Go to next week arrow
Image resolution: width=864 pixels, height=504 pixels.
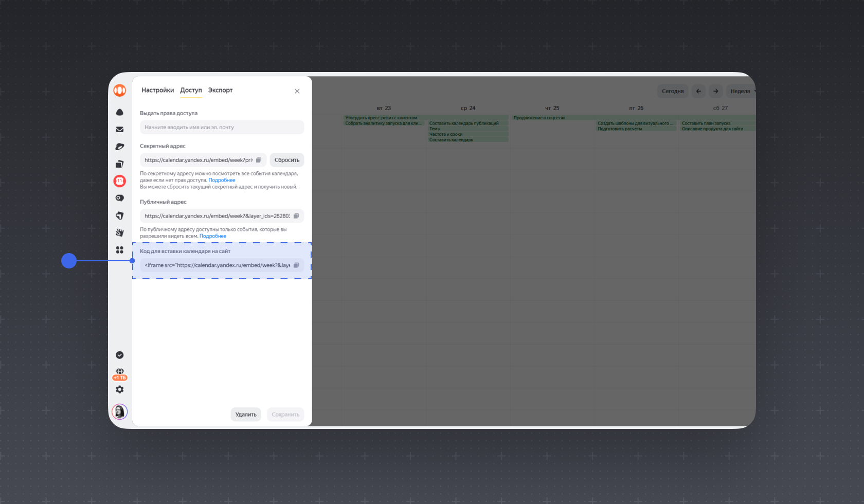(x=715, y=91)
